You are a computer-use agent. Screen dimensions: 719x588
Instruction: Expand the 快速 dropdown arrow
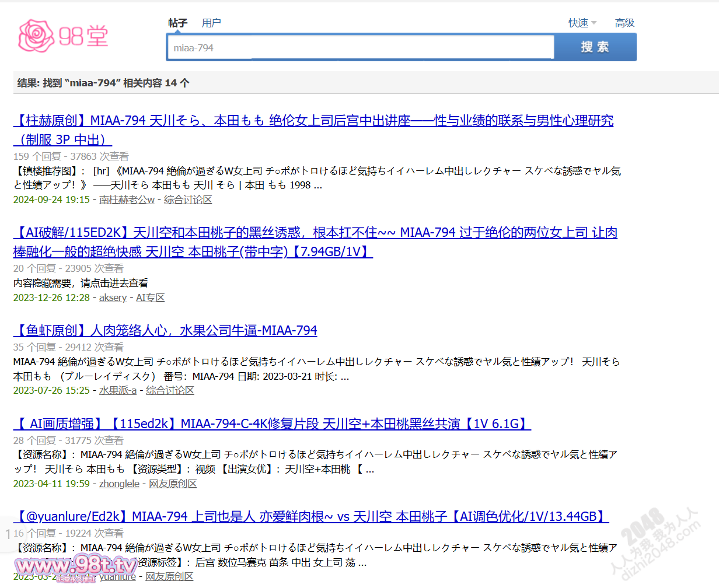[x=594, y=23]
